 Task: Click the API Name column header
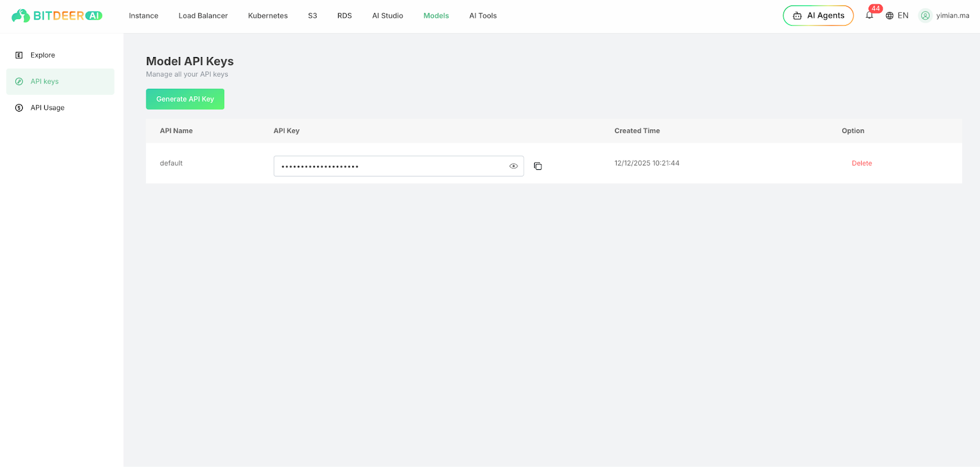176,131
